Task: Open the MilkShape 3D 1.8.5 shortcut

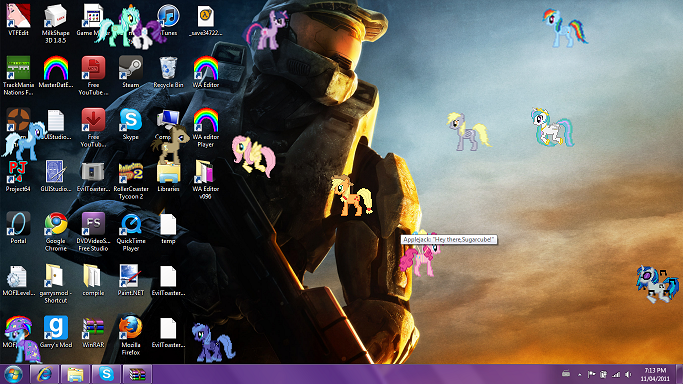Action: coord(55,16)
